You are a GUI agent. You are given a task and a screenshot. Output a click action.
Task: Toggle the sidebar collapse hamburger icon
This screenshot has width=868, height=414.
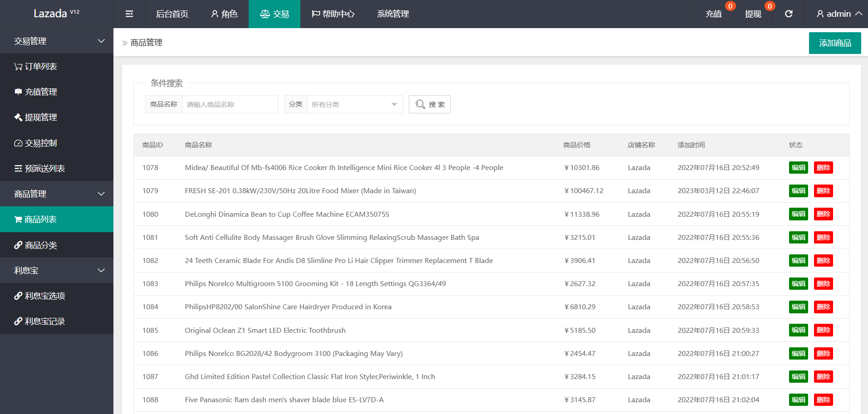tap(129, 14)
